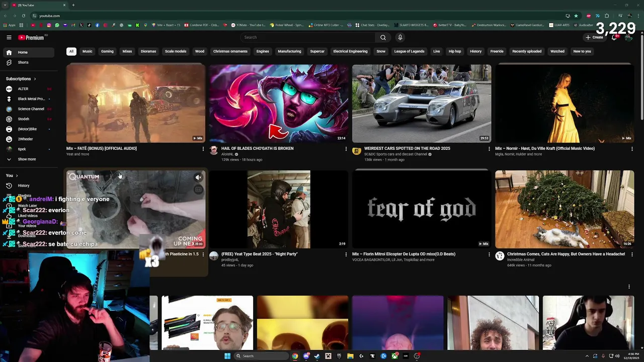Open Incredible Animal channel avatar
The image size is (644, 362).
click(500, 256)
